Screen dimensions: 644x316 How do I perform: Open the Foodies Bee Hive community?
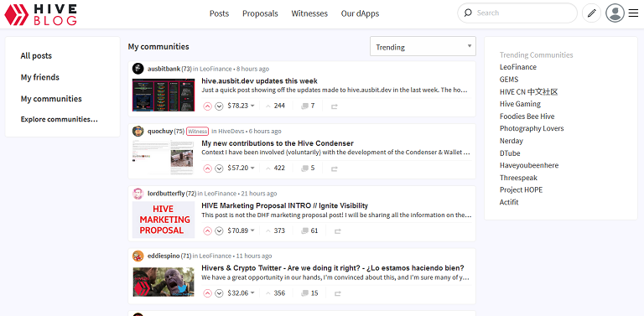pyautogui.click(x=527, y=117)
